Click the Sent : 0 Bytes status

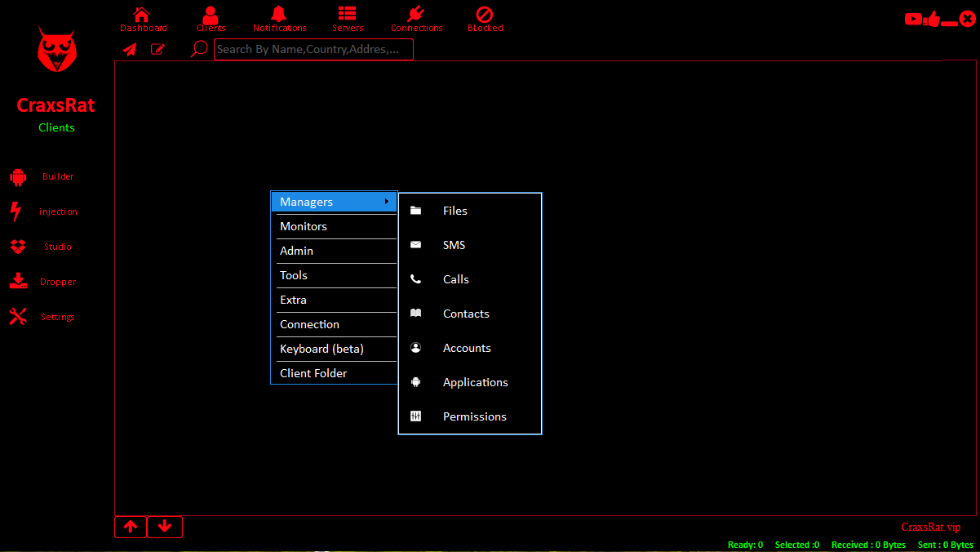(x=946, y=545)
